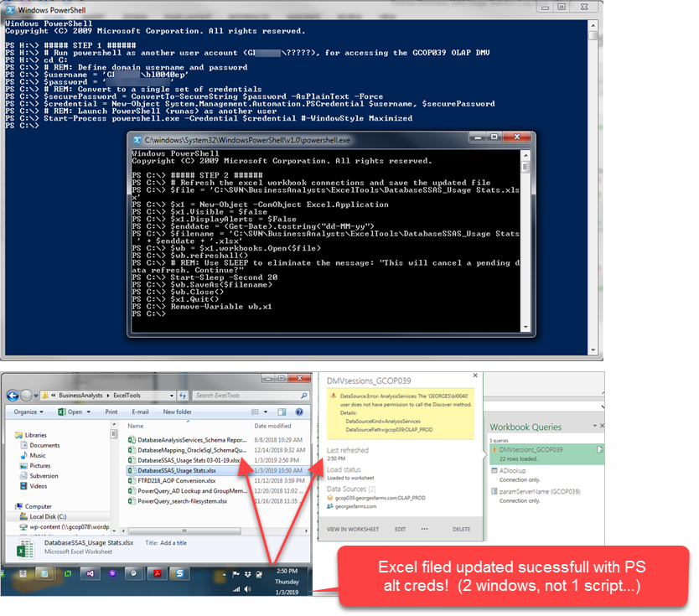The height and width of the screenshot is (616, 699).
Task: Click the georgesfarms.com data source entry
Action: click(352, 506)
